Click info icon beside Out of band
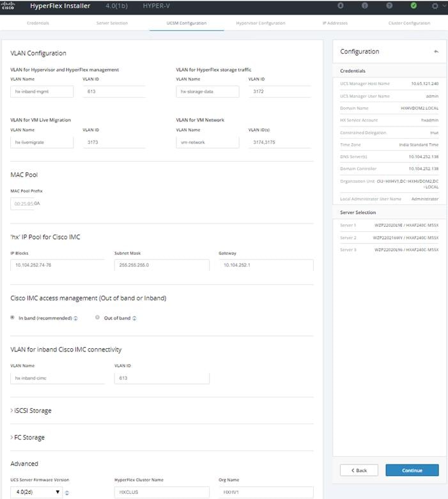Image resolution: width=448 pixels, height=499 pixels. tap(134, 318)
